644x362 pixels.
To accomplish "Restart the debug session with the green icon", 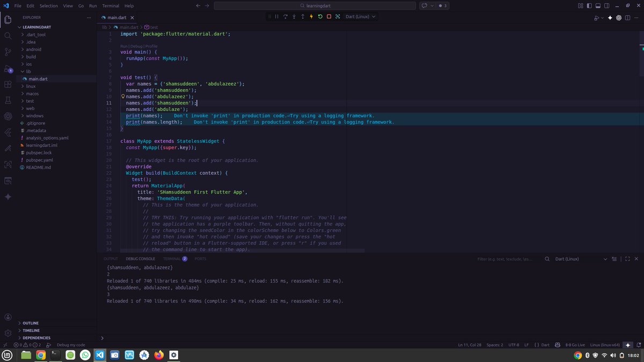I will click(x=320, y=17).
